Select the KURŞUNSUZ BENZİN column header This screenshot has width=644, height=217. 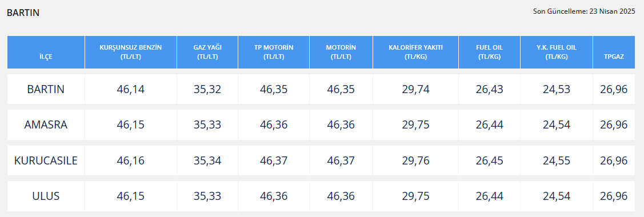(131, 52)
